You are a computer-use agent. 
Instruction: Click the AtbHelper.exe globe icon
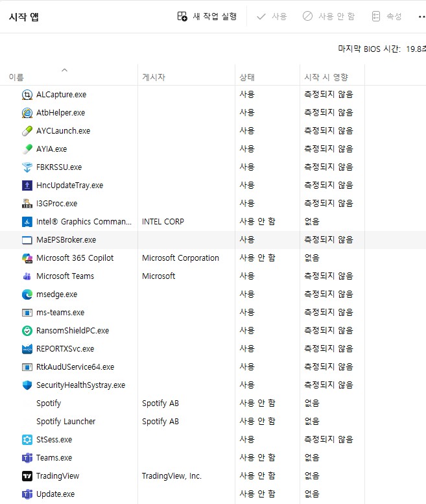[x=27, y=113]
